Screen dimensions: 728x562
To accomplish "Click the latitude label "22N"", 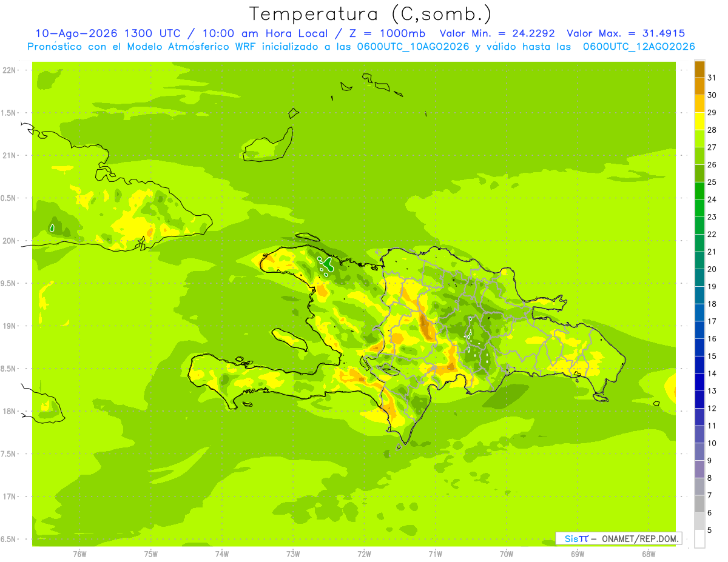I will [x=9, y=70].
